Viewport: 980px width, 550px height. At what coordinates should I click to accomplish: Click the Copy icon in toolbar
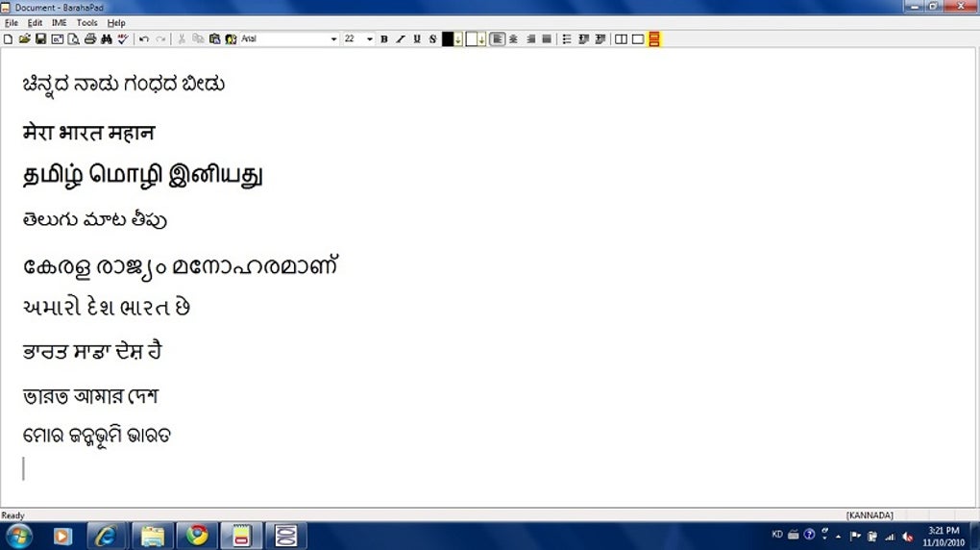198,38
